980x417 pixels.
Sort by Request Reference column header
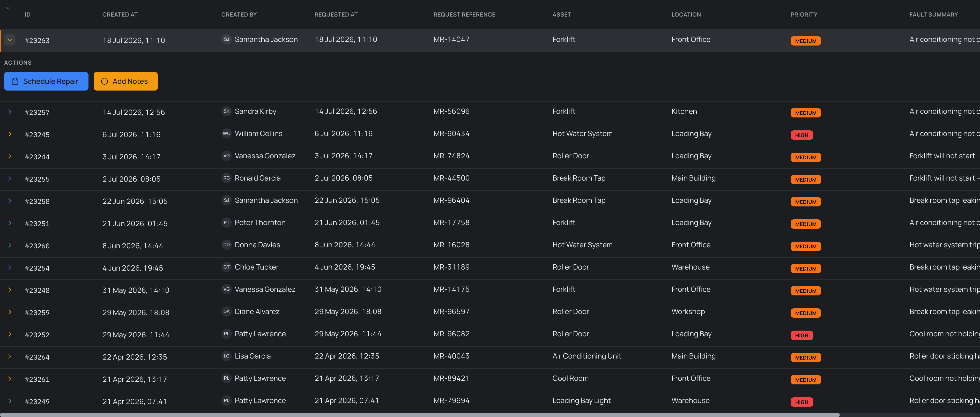click(464, 14)
